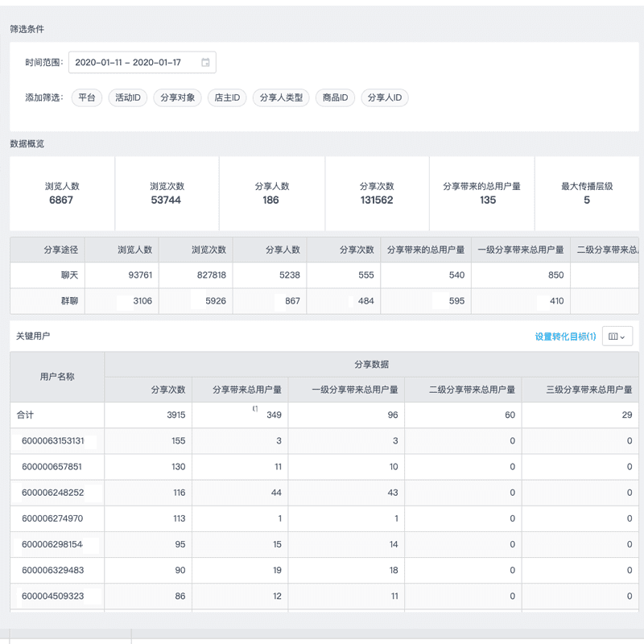Select the 浏览人数 6867 overview card
The image size is (644, 644).
coord(62,193)
